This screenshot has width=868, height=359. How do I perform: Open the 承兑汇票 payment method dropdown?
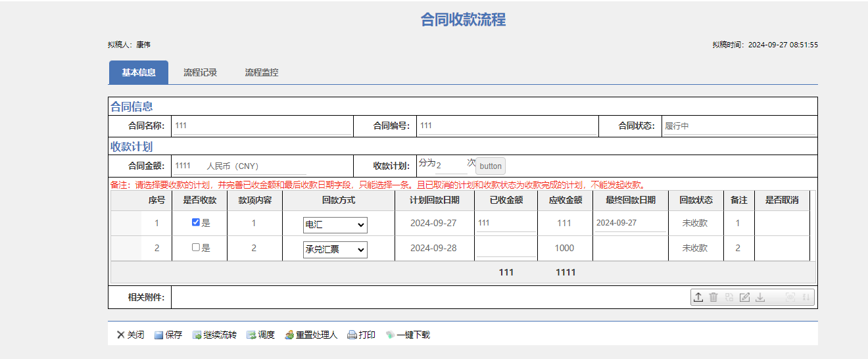click(335, 250)
